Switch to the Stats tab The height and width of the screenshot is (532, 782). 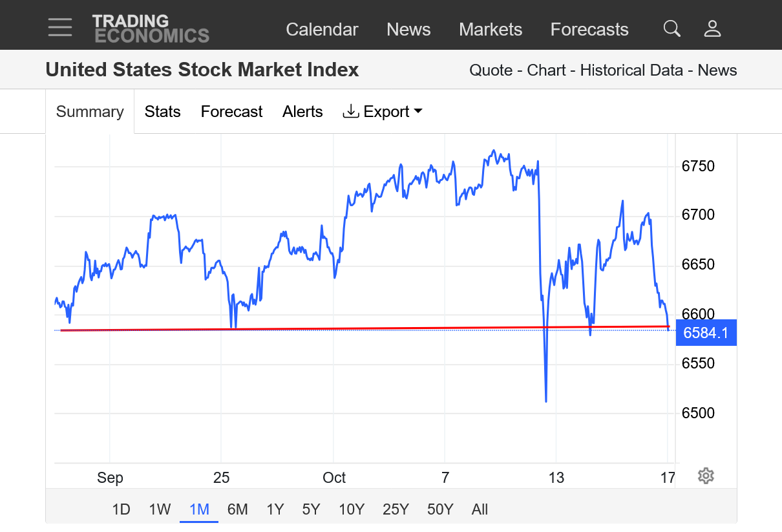[162, 112]
